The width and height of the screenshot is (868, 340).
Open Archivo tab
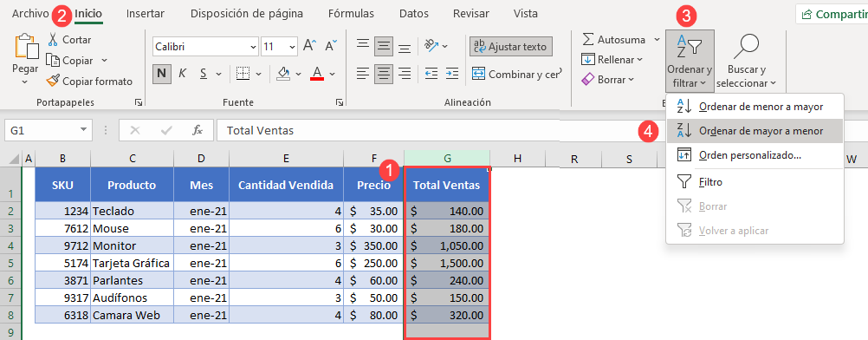tap(30, 14)
